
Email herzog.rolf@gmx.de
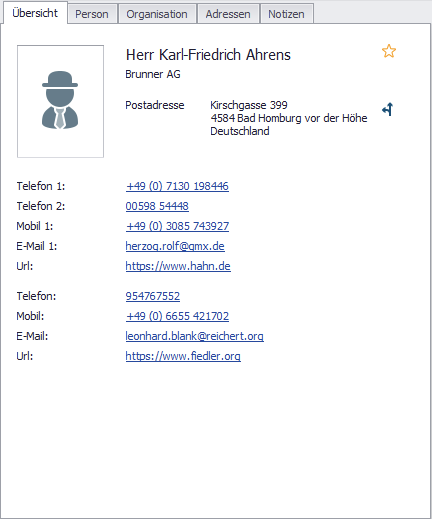point(175,246)
